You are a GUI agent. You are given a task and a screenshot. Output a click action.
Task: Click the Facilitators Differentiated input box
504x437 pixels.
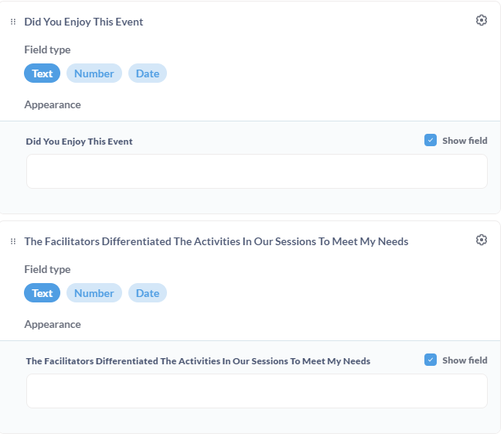(257, 391)
